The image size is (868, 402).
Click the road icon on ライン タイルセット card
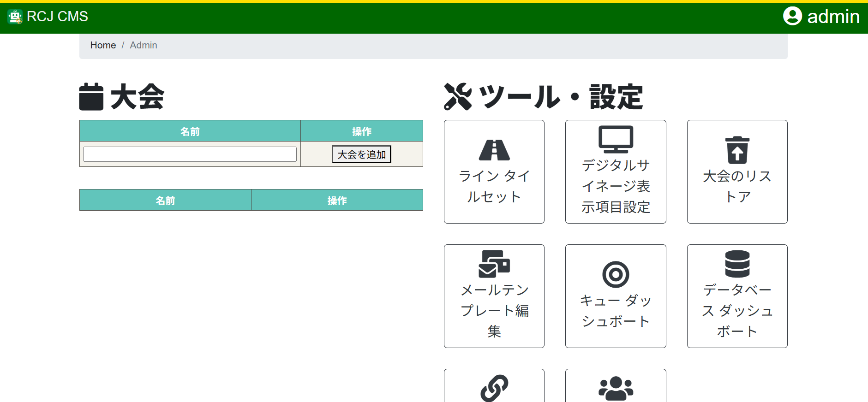click(494, 150)
